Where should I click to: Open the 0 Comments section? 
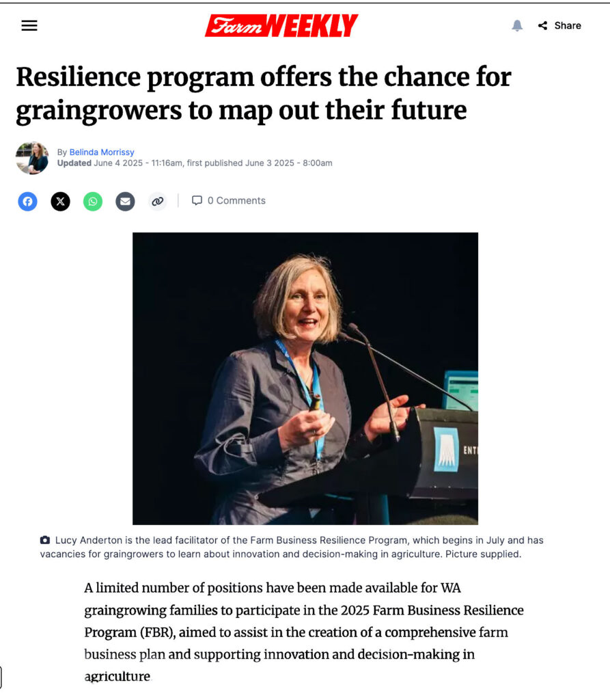pyautogui.click(x=228, y=200)
